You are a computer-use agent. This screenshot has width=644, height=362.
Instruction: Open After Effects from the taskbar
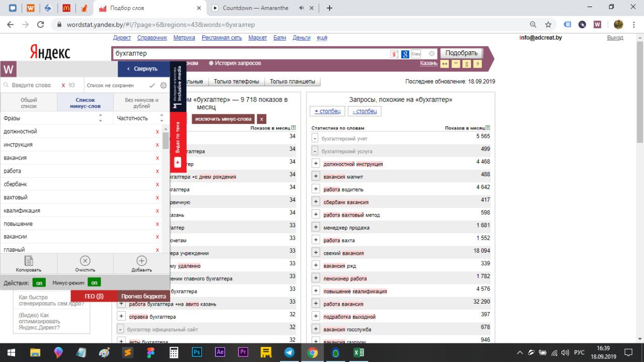220,352
